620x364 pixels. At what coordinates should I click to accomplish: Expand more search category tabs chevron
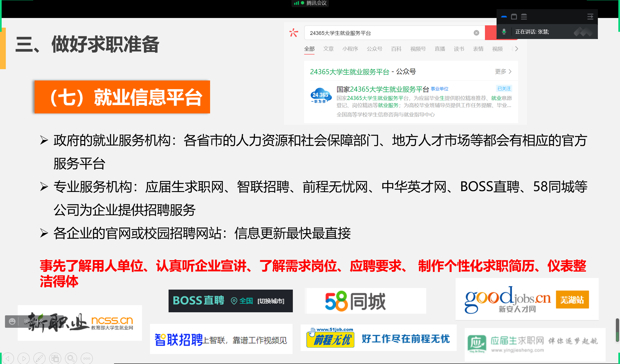coord(516,49)
